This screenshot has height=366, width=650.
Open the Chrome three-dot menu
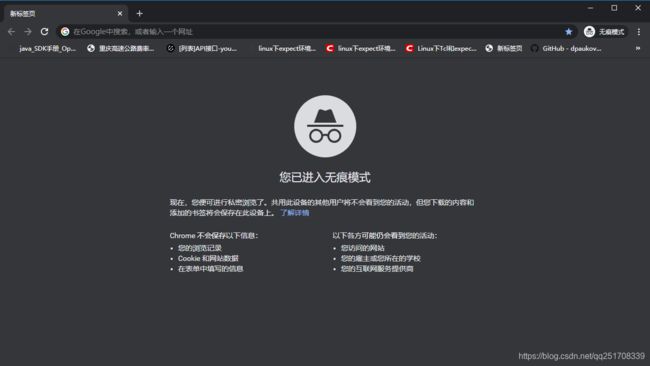coord(638,32)
